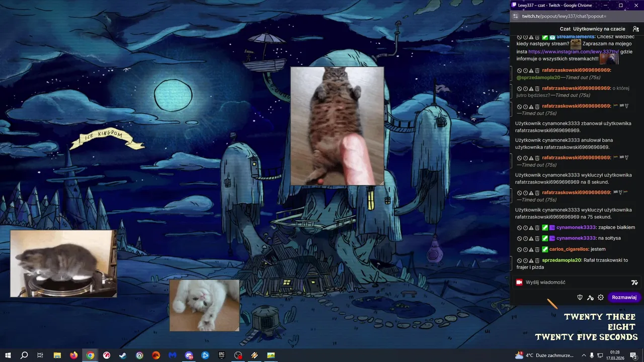Click the cat emote in StreamElements message
Viewport: 644px width, 362px height.
(x=576, y=44)
